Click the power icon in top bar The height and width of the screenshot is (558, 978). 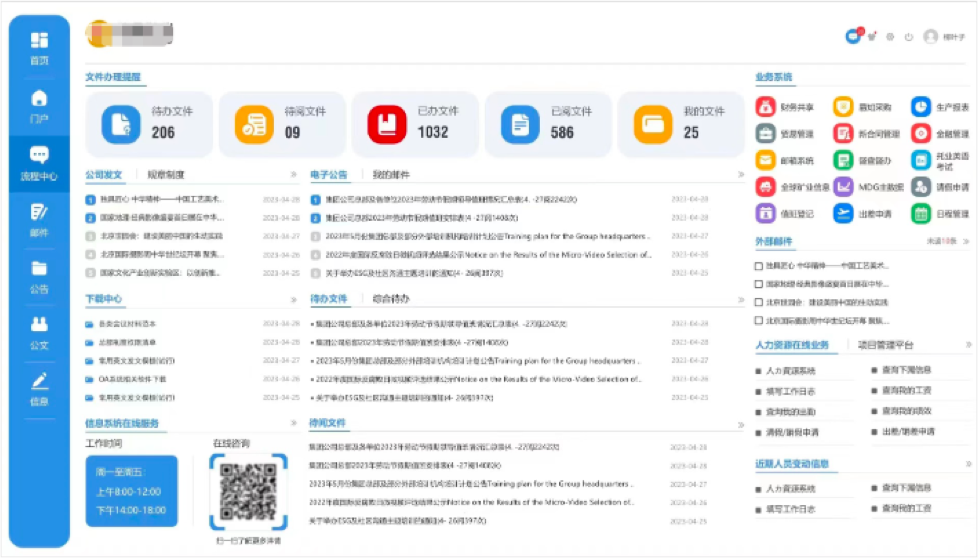tap(909, 37)
